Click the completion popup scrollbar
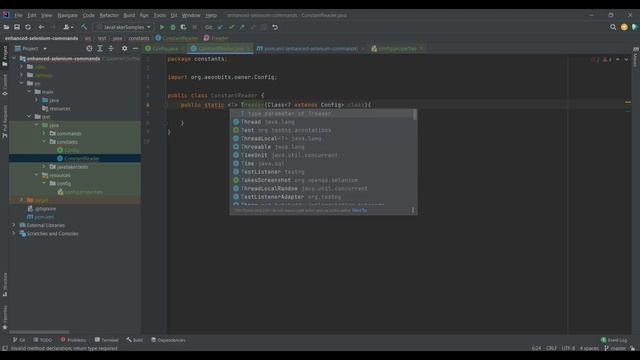Viewport: 640px width, 360px height. [415, 115]
